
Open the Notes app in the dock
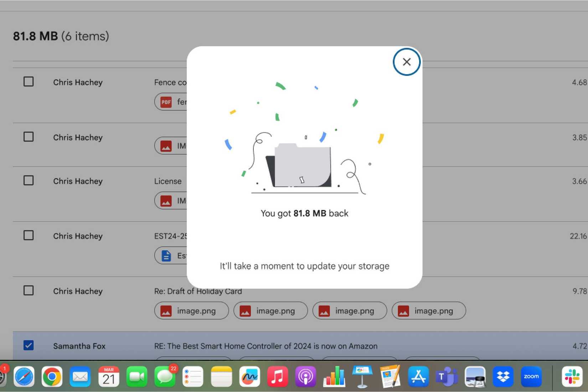click(x=221, y=377)
